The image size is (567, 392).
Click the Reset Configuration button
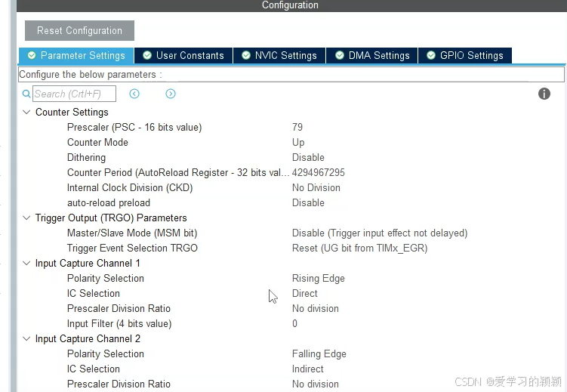click(x=79, y=31)
